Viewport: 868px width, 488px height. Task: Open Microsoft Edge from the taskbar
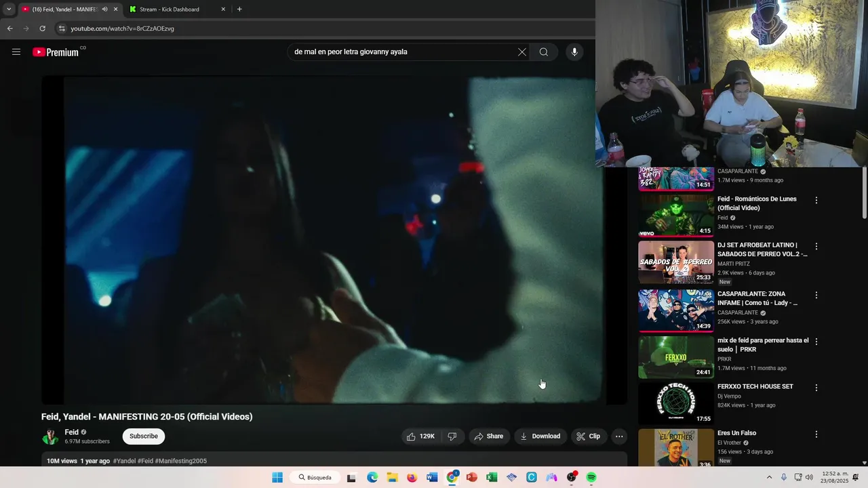pos(372,477)
